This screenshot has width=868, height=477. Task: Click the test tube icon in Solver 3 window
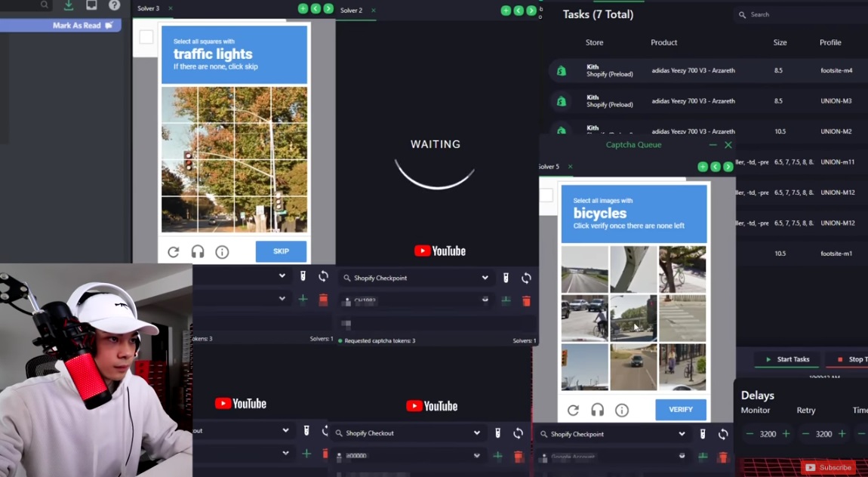[303, 275]
